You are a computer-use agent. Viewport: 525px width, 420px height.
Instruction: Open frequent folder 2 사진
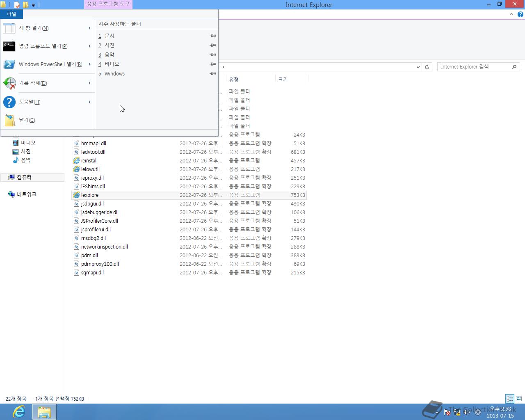(x=157, y=46)
